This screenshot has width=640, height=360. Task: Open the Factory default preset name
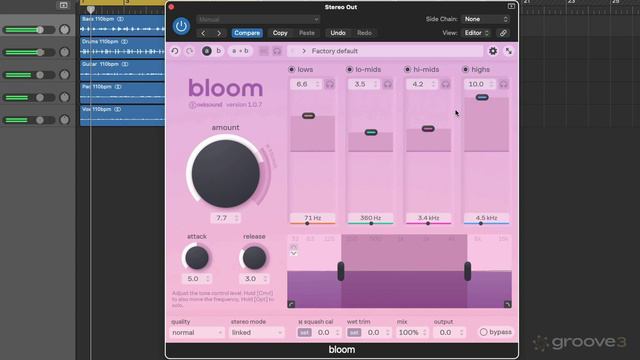point(335,51)
